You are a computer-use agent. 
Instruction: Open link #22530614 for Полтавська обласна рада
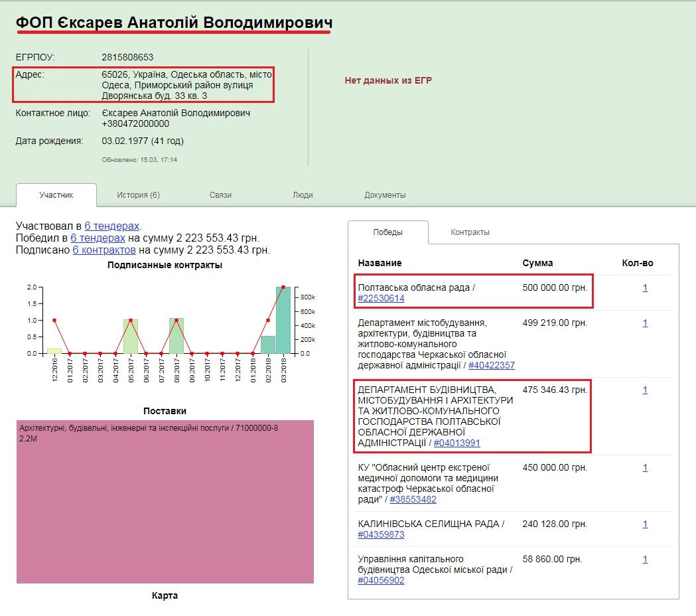point(381,299)
